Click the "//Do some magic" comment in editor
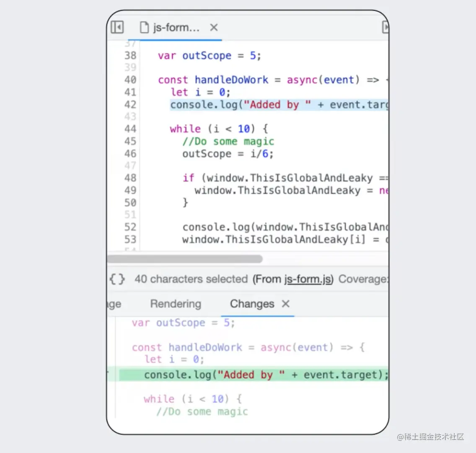Image resolution: width=476 pixels, height=453 pixels. click(228, 141)
